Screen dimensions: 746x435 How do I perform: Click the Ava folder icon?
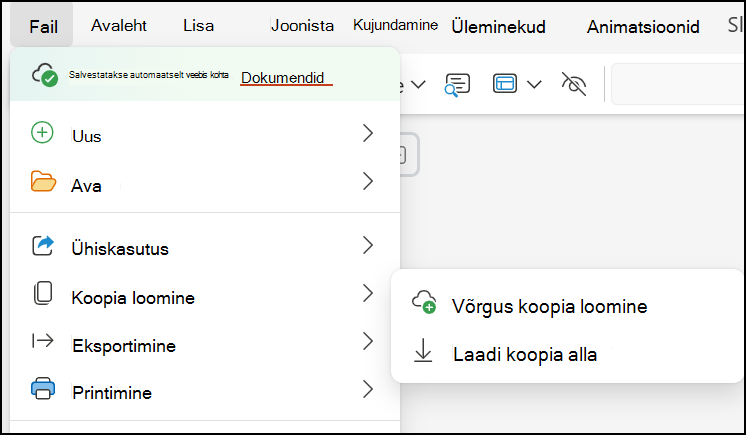click(x=43, y=181)
